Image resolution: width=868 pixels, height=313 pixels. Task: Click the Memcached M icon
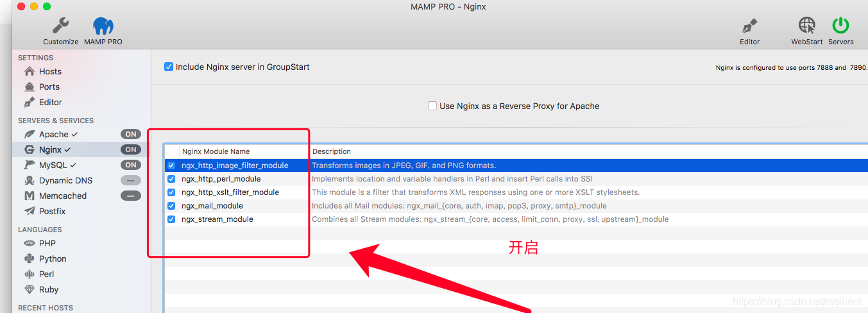click(x=30, y=196)
